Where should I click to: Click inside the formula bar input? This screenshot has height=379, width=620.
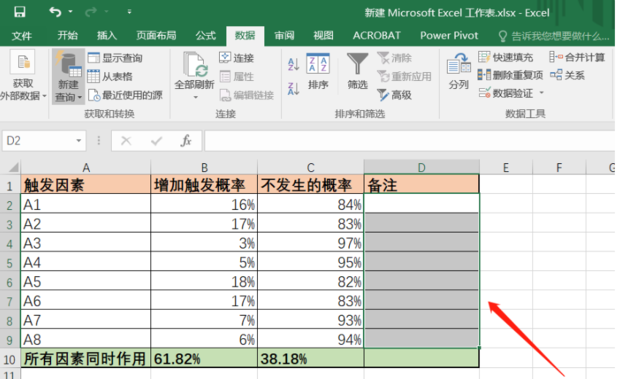tap(410, 141)
